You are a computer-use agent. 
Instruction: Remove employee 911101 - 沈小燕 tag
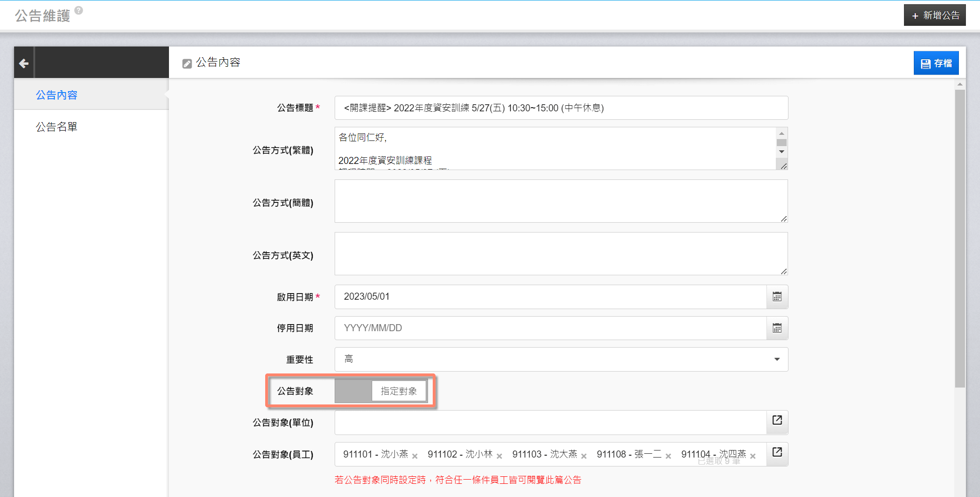pos(415,456)
